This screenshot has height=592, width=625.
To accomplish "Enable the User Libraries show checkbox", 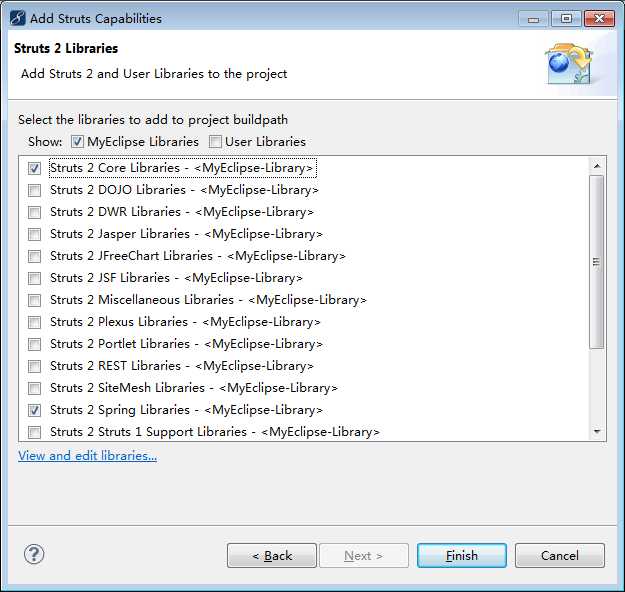I will click(x=215, y=142).
